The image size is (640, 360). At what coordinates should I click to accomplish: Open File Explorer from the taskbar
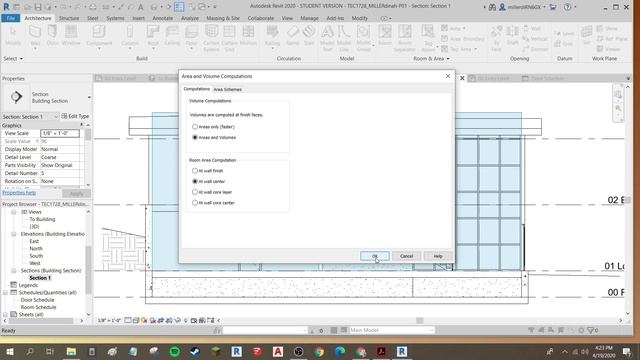pos(71,351)
